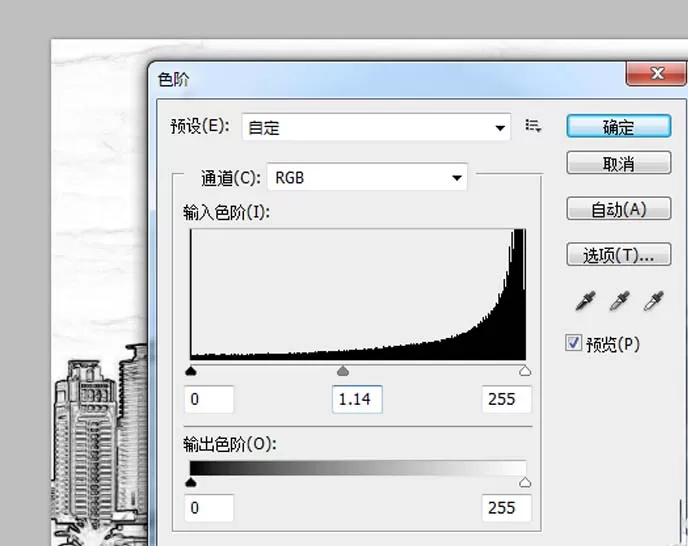Focus the input highlight field 255
Viewport: 688px width, 546px height.
[507, 399]
